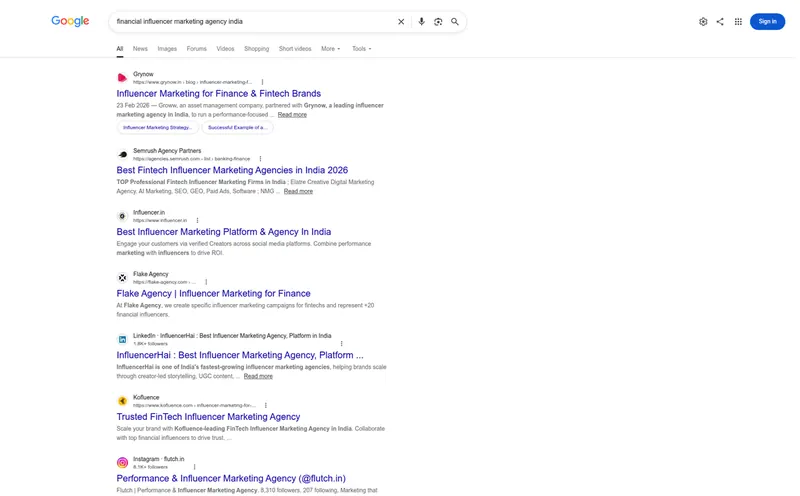Switch to the Short videos tab
The height and width of the screenshot is (496, 800).
coord(295,49)
